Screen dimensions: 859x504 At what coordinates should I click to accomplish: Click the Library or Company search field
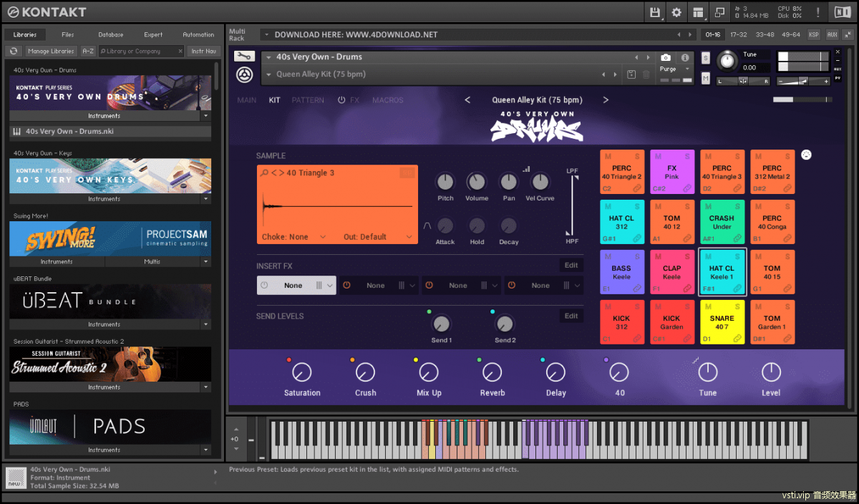(141, 51)
